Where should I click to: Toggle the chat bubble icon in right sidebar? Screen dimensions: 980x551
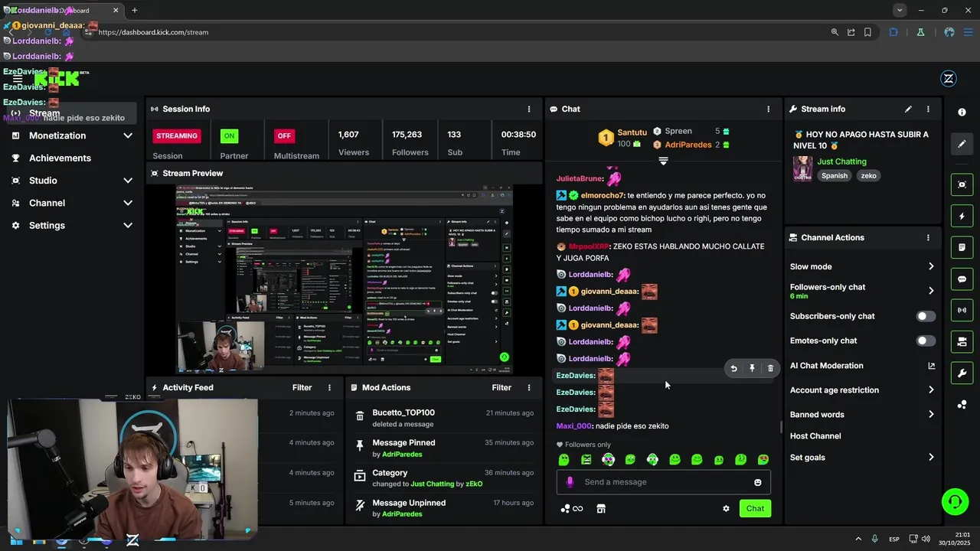click(x=962, y=279)
